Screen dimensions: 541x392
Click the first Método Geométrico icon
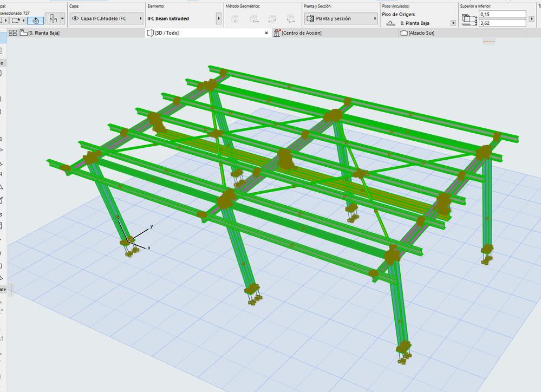point(236,19)
